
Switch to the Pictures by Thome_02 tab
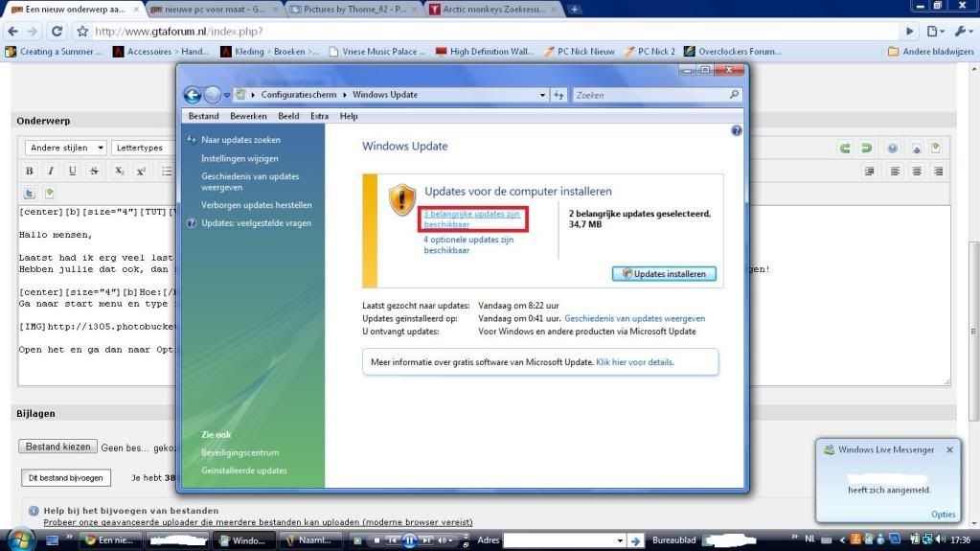(353, 10)
